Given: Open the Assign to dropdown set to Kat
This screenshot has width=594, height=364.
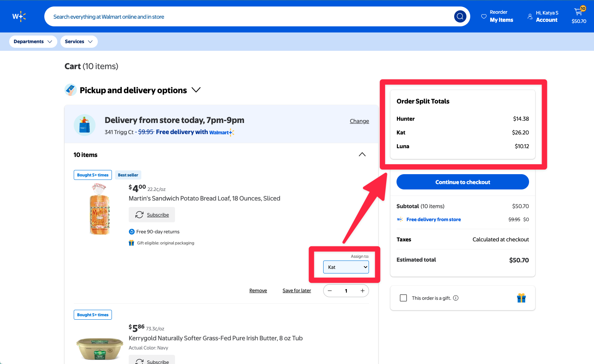Looking at the screenshot, I should [346, 267].
